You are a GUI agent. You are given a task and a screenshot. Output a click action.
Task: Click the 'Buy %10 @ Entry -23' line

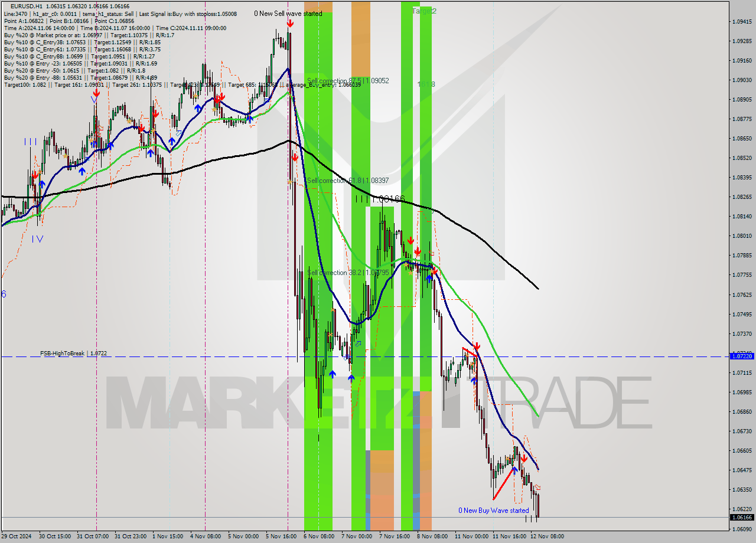[80, 63]
